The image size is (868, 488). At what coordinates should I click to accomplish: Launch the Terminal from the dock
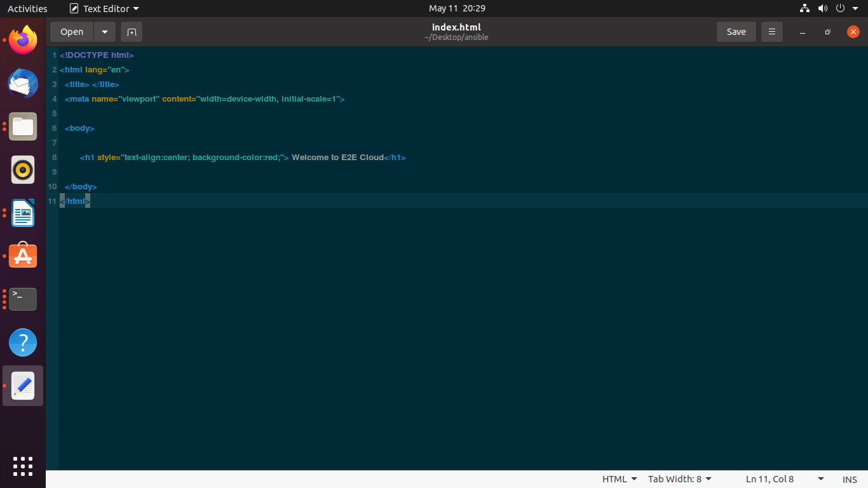pos(22,299)
